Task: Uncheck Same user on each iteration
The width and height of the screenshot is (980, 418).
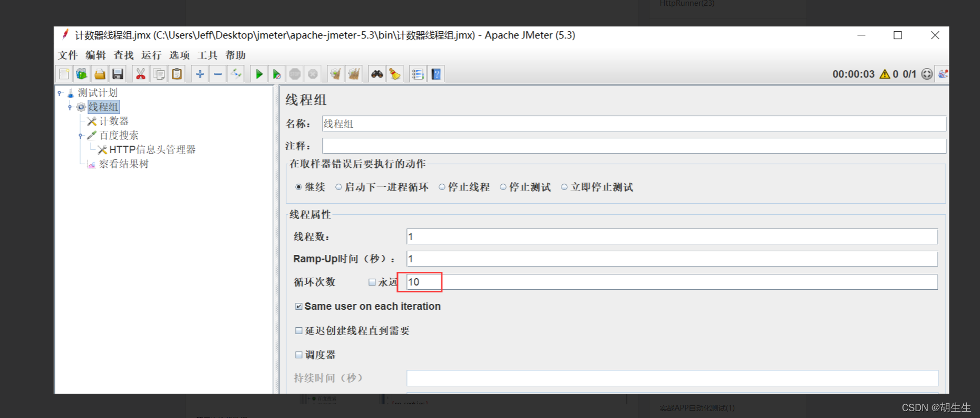Action: (299, 306)
